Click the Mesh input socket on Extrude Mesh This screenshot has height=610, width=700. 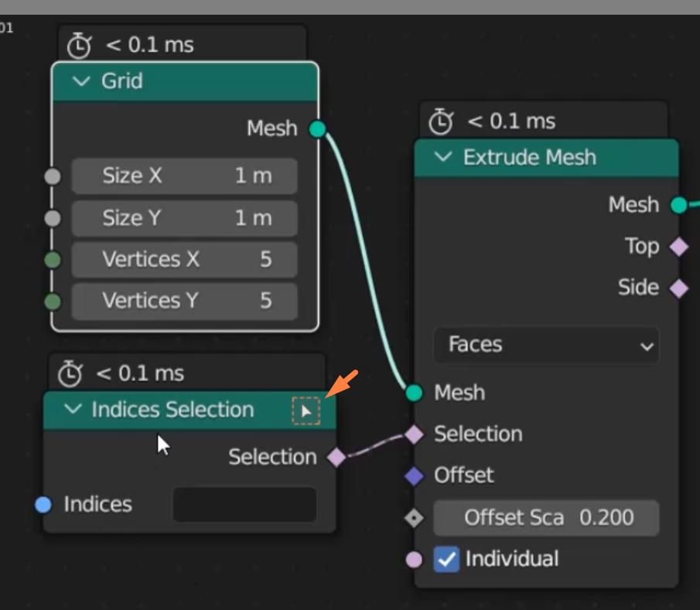click(414, 393)
